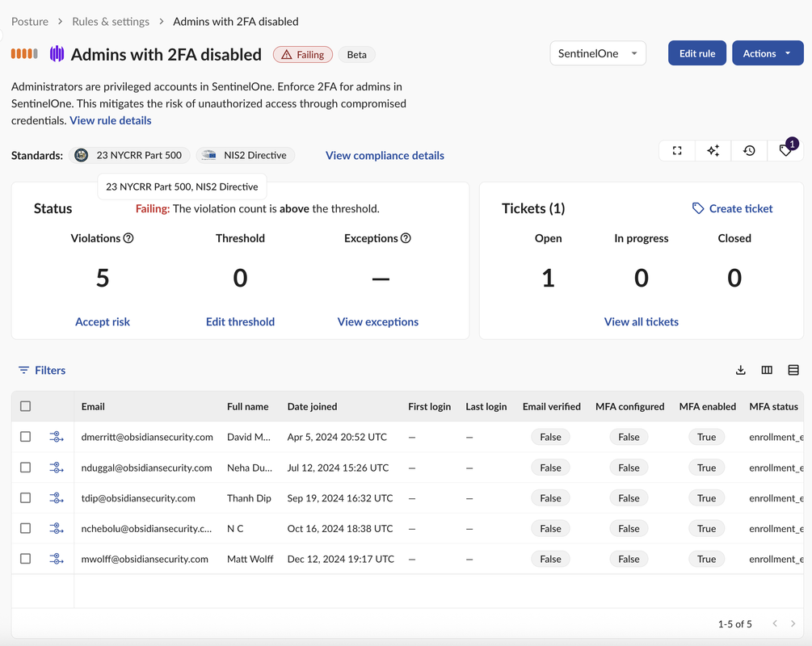Click the 23 NYCRR Part 500 seal icon

click(82, 155)
